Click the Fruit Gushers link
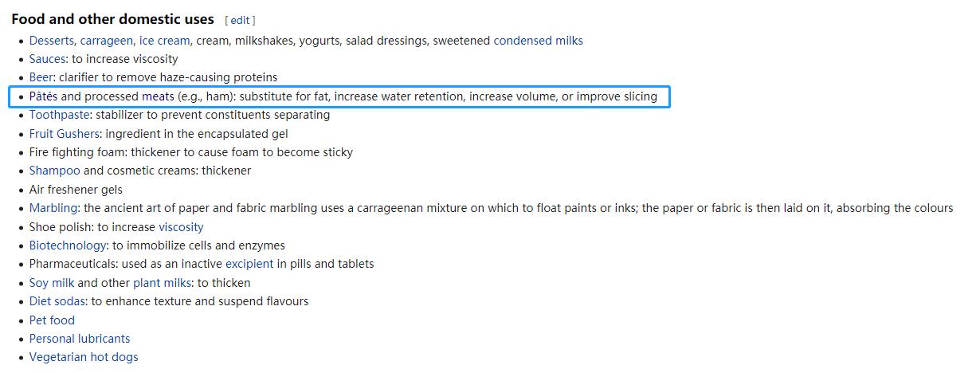 click(x=64, y=134)
